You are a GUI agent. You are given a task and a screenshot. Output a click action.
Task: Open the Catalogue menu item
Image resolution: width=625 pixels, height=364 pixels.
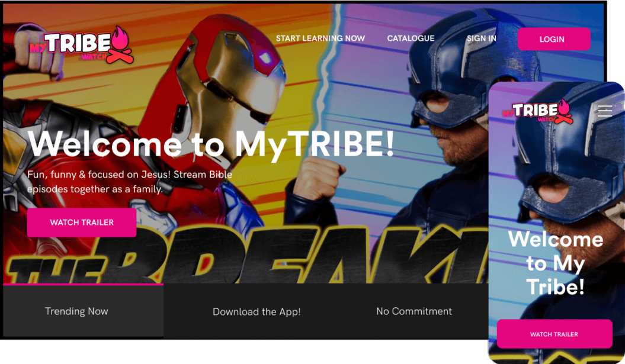click(x=411, y=38)
